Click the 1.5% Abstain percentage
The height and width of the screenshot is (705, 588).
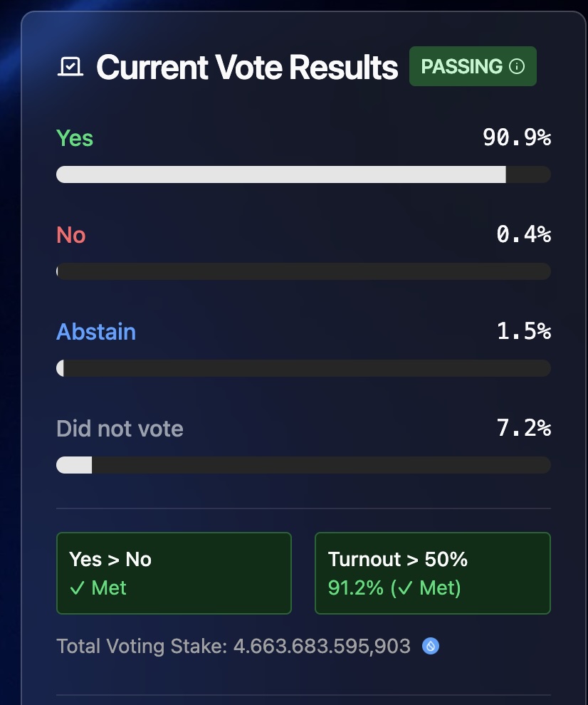(x=523, y=331)
